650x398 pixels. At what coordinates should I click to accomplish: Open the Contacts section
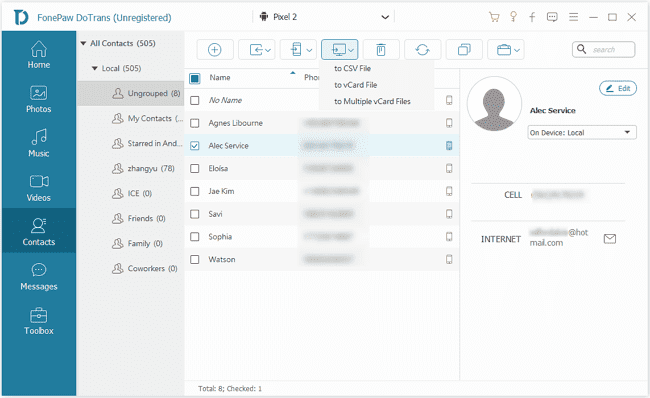point(39,231)
